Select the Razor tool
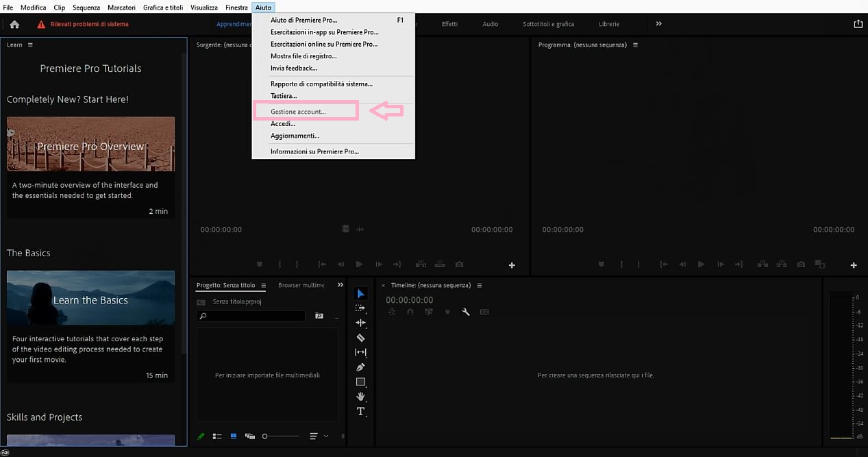Screen dimensions: 868x457 pos(361,338)
